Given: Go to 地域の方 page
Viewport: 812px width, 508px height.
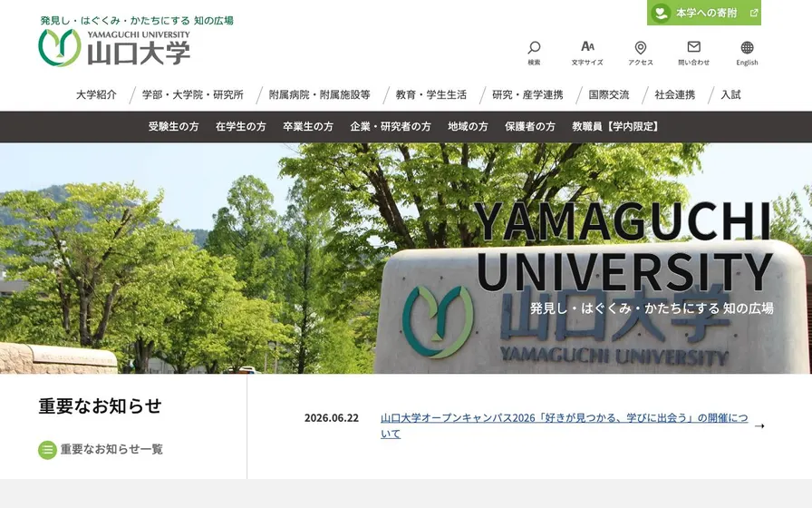Looking at the screenshot, I should 469,126.
